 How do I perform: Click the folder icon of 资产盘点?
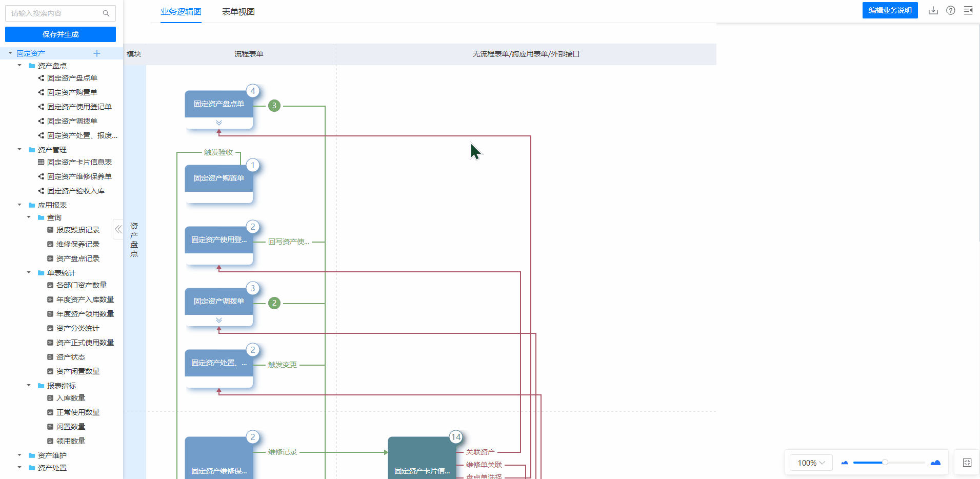32,66
